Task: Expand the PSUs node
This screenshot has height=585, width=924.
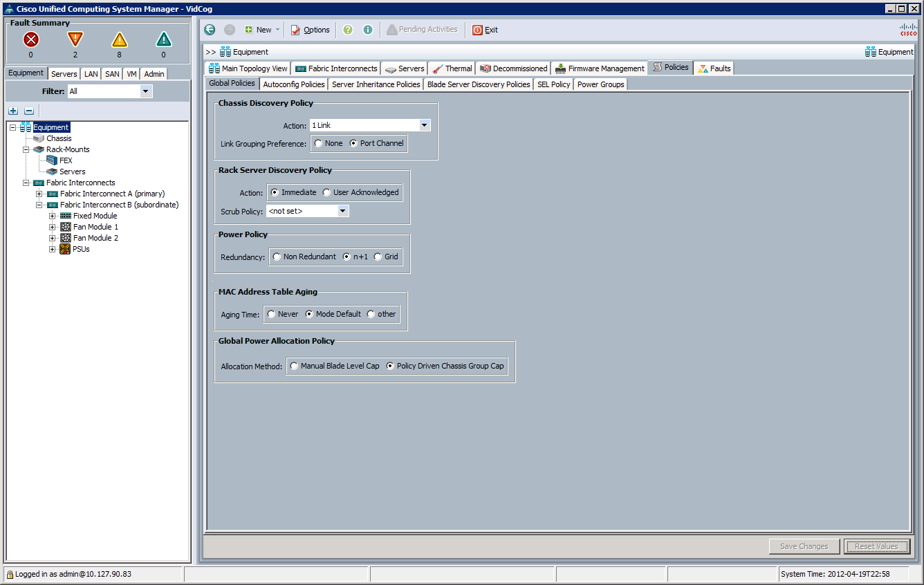Action: tap(52, 249)
